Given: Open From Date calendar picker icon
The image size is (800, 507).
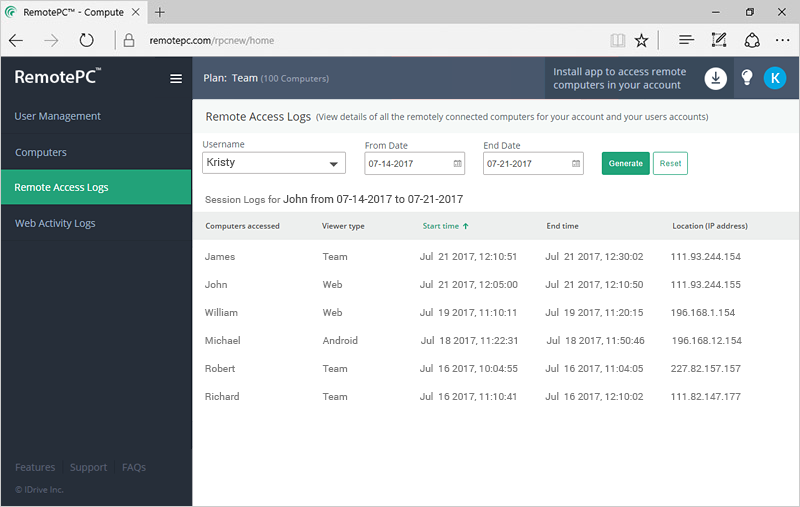Looking at the screenshot, I should [458, 164].
